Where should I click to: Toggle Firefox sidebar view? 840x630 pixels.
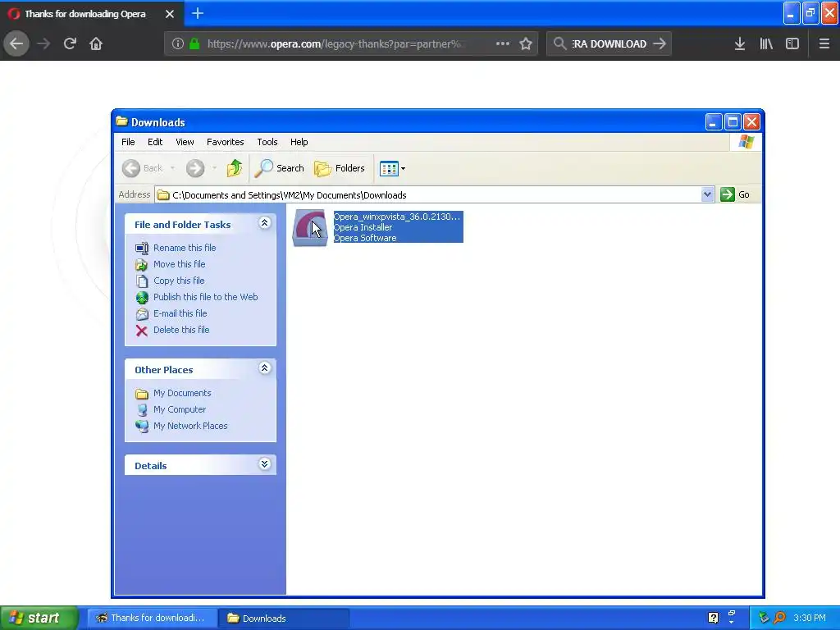pyautogui.click(x=792, y=43)
